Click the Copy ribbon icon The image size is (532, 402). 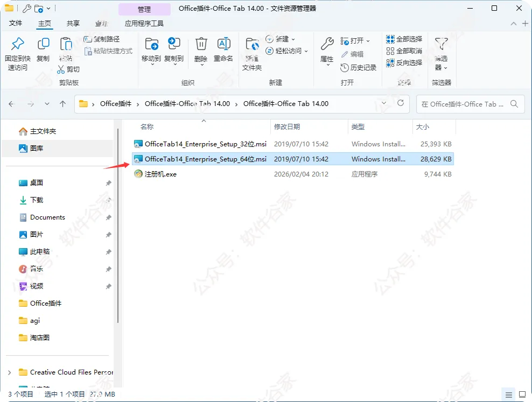(43, 44)
